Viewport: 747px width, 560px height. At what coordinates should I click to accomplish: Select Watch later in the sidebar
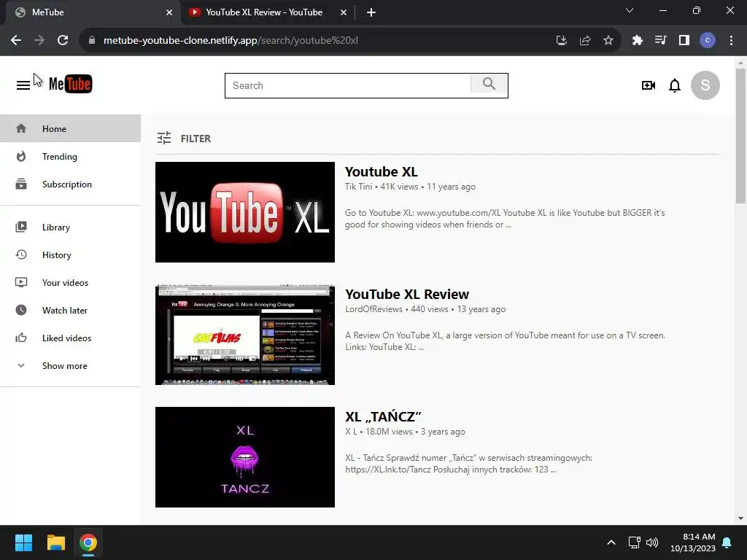point(71,310)
